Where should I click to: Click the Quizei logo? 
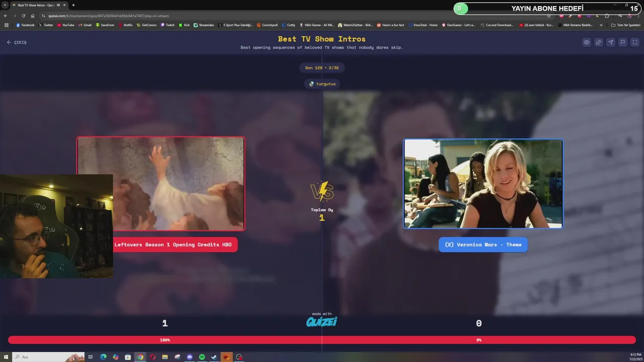pos(322,322)
